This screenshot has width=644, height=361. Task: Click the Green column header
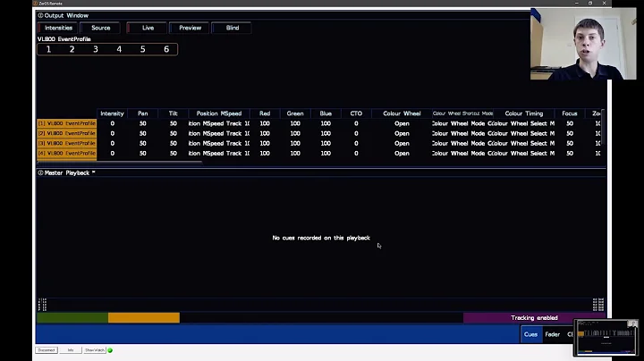tap(295, 113)
